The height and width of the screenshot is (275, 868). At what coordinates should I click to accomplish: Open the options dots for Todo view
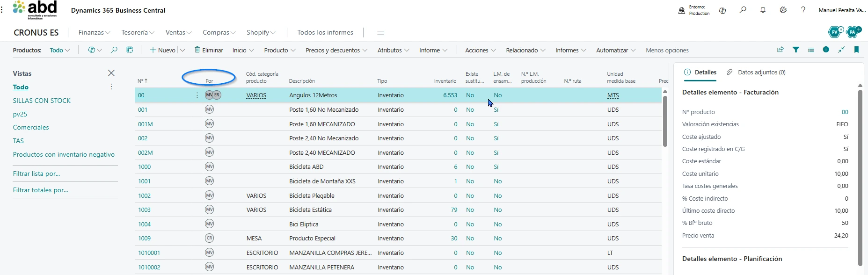click(x=111, y=87)
